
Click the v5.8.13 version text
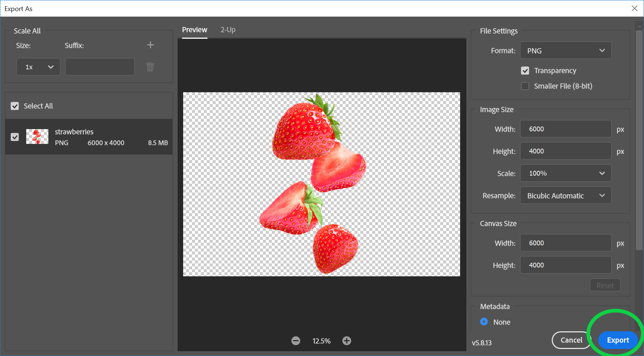[x=482, y=343]
